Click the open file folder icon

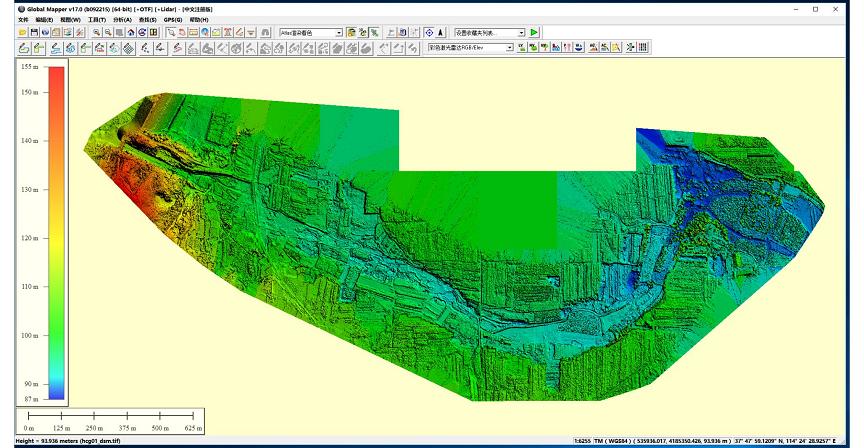click(23, 33)
